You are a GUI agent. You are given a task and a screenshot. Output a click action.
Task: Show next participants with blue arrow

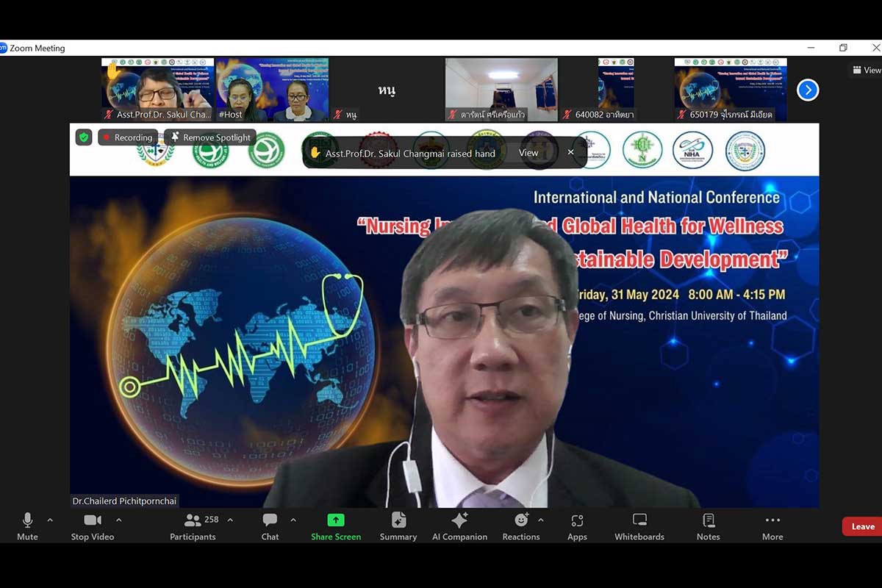coord(808,90)
